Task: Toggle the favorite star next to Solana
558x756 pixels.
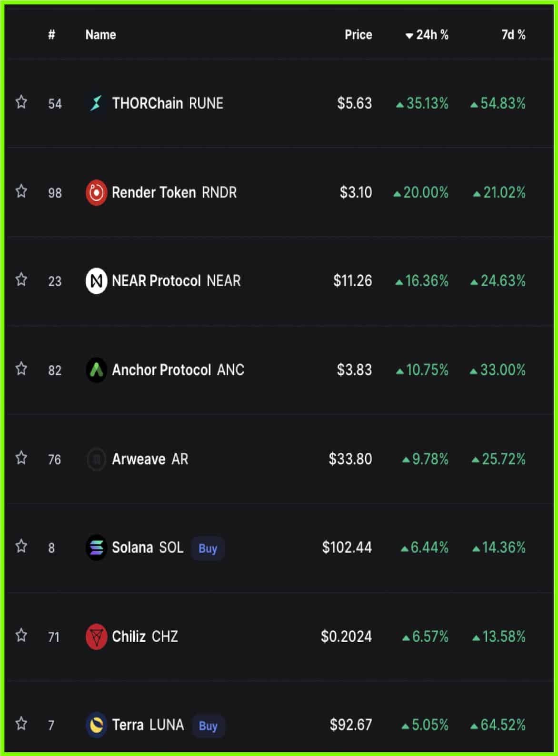Action: click(21, 546)
